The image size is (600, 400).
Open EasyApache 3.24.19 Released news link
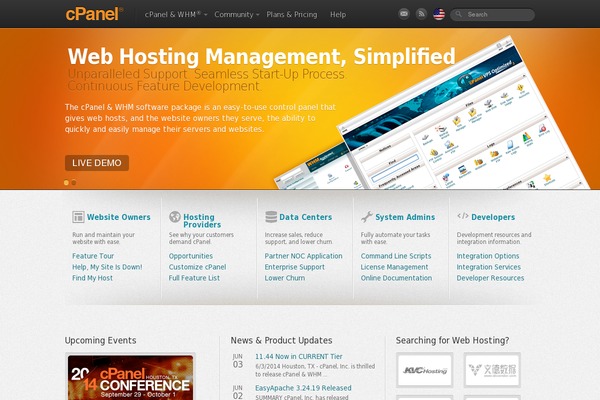303,388
